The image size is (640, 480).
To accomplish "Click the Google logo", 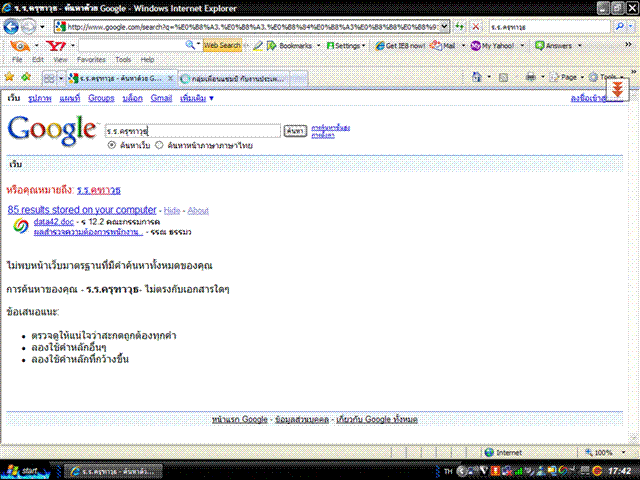I will pyautogui.click(x=52, y=130).
